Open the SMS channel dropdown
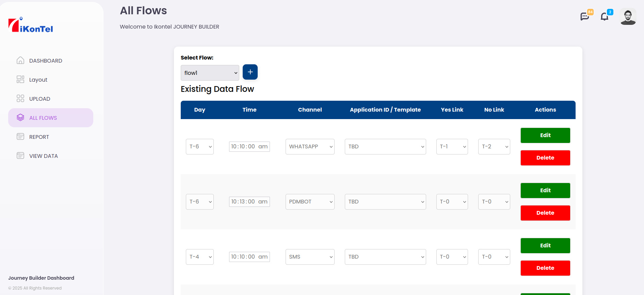 click(x=310, y=257)
